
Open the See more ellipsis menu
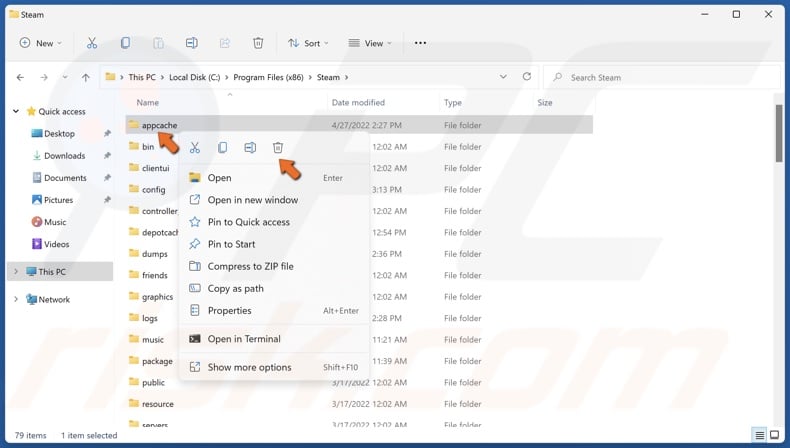(x=420, y=43)
